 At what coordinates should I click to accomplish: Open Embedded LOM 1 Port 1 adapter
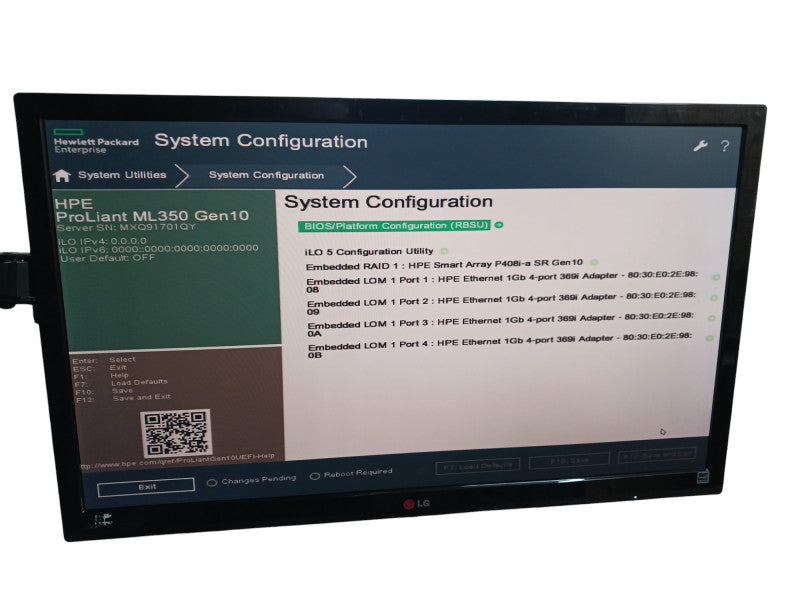[502, 282]
